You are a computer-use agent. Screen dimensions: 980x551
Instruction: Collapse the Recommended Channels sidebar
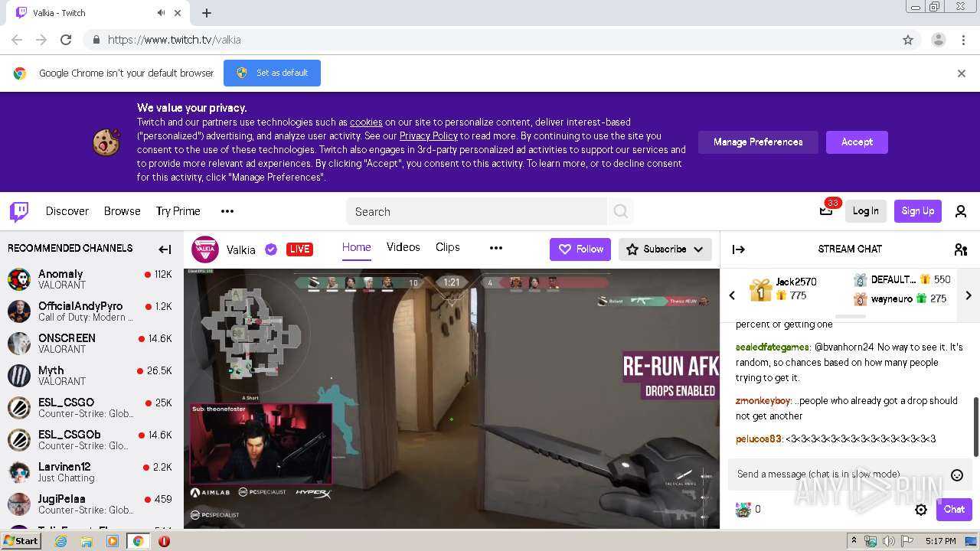click(x=165, y=249)
